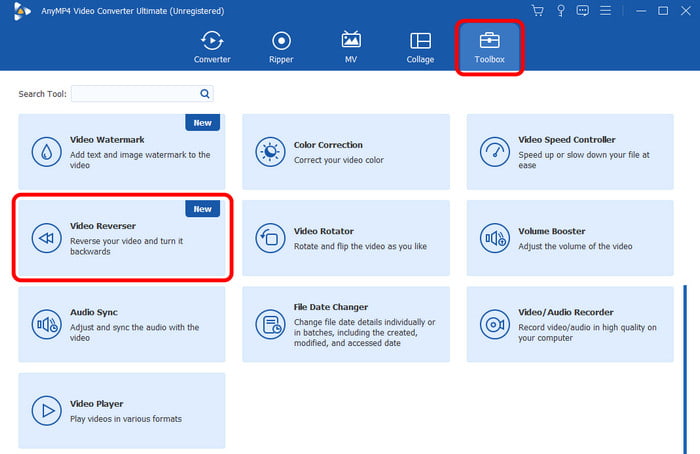Viewport: 700px width, 454px height.
Task: Open the Video Reverser tool title
Action: (103, 226)
